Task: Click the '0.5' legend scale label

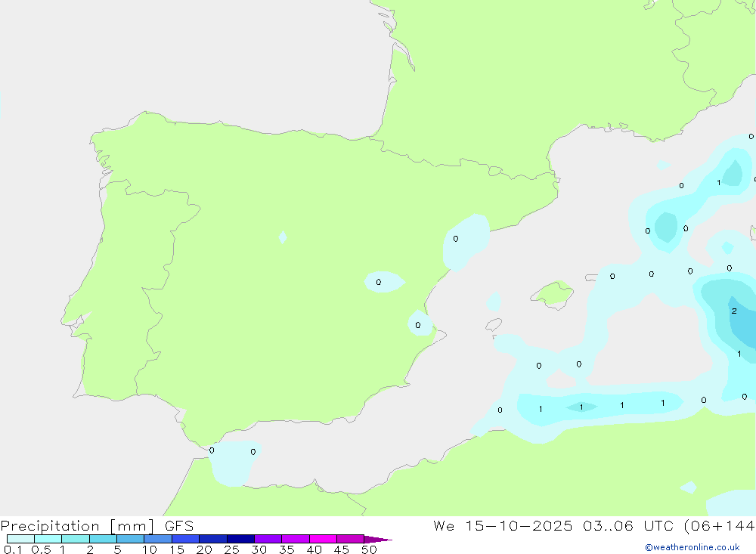Action: click(41, 549)
